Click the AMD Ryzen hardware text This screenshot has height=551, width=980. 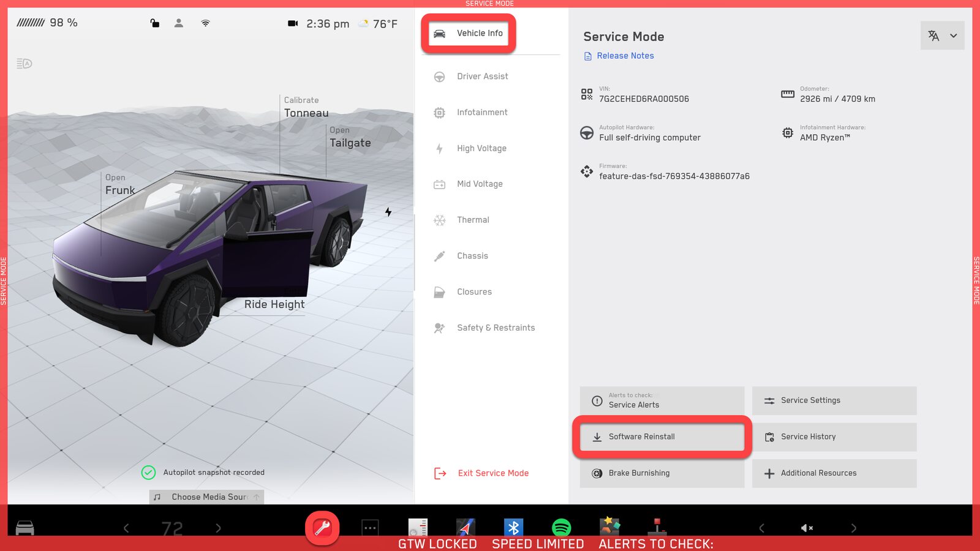pos(824,138)
